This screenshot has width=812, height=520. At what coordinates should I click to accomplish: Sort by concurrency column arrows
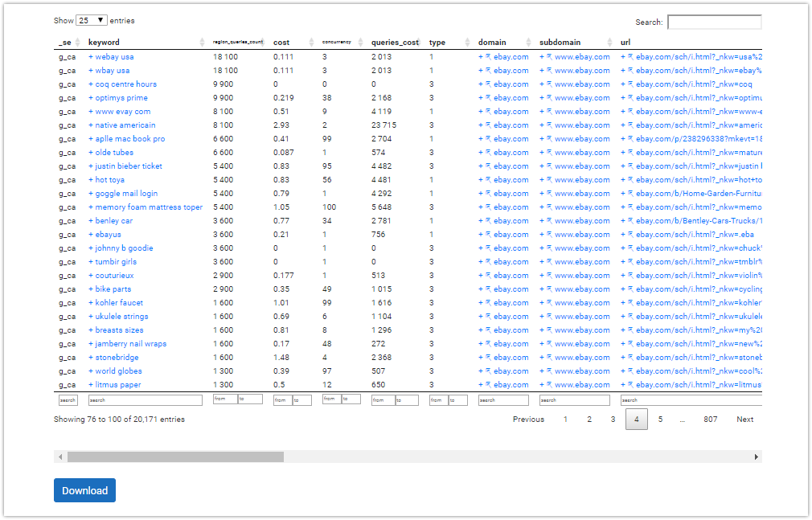tap(360, 43)
